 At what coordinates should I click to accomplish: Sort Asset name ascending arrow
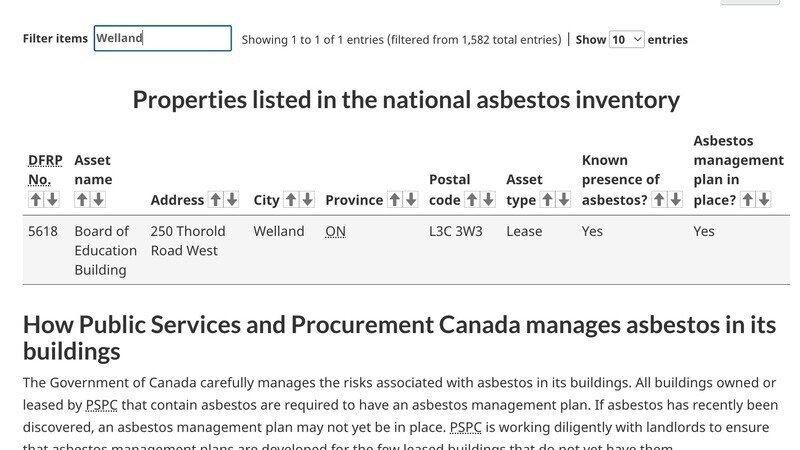click(x=82, y=199)
